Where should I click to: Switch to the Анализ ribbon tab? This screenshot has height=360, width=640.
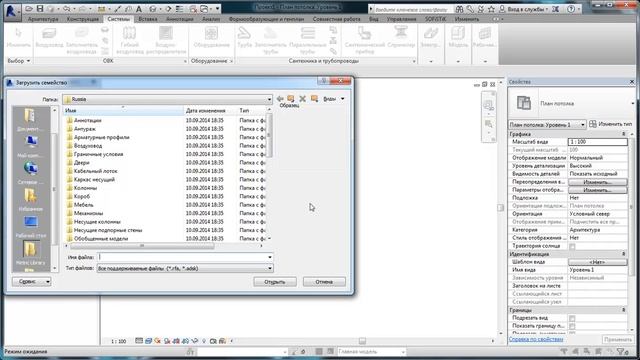pos(211,19)
